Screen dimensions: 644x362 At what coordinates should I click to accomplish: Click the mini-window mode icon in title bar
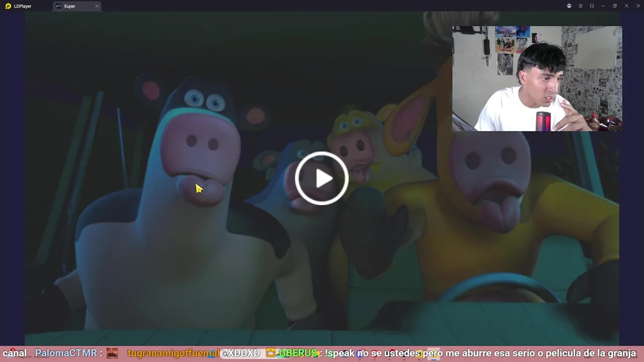tap(592, 6)
